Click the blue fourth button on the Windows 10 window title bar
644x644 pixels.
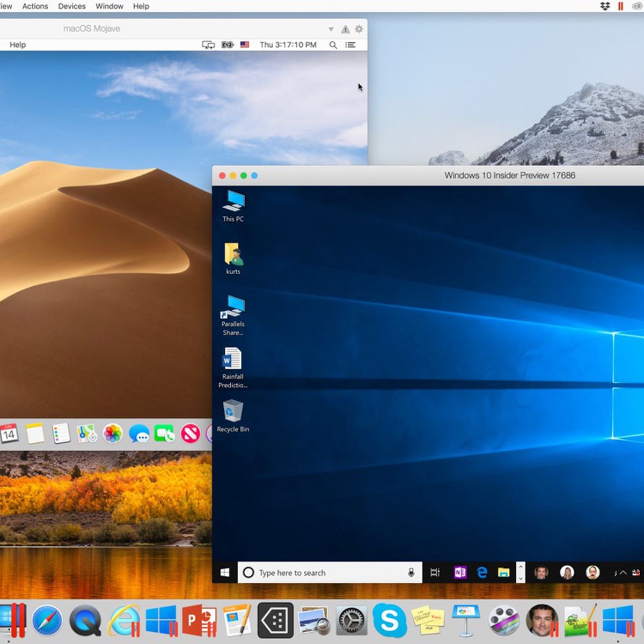pyautogui.click(x=254, y=175)
